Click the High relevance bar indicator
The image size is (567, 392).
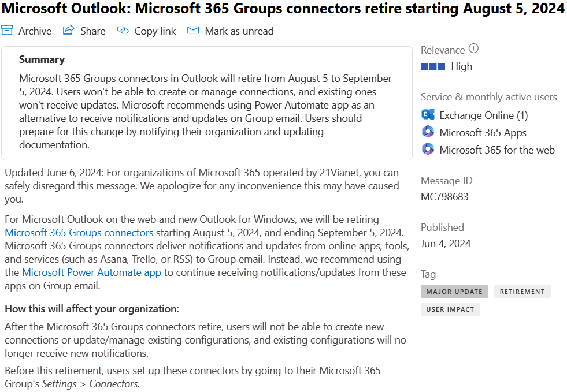(x=433, y=66)
